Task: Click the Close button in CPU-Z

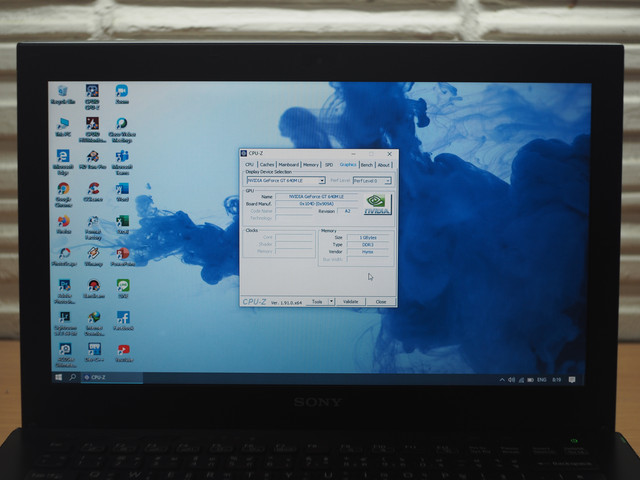Action: 381,302
